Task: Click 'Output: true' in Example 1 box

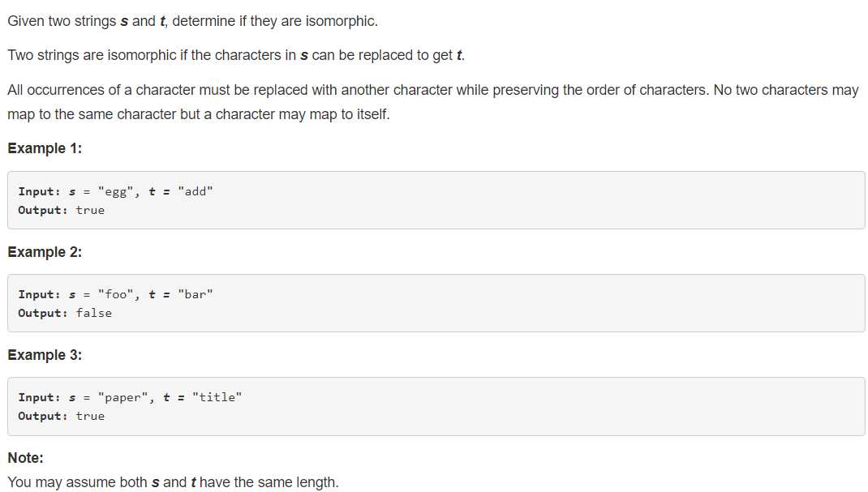Action: pyautogui.click(x=62, y=210)
